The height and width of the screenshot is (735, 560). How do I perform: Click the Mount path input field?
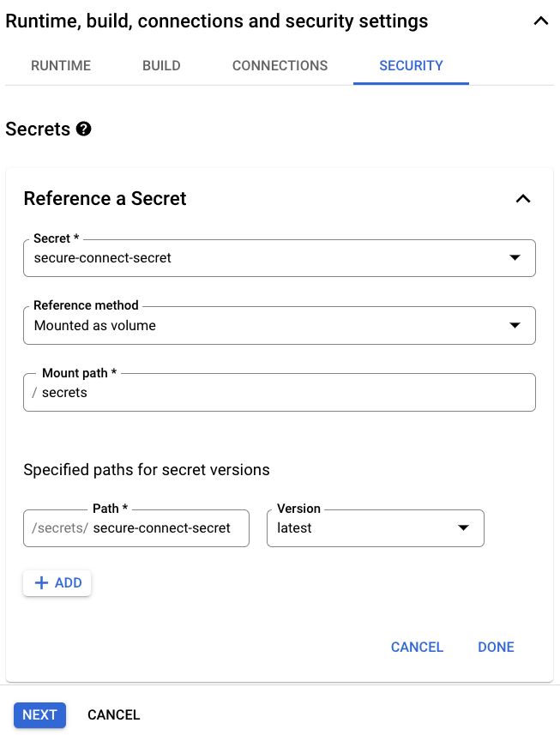click(283, 393)
